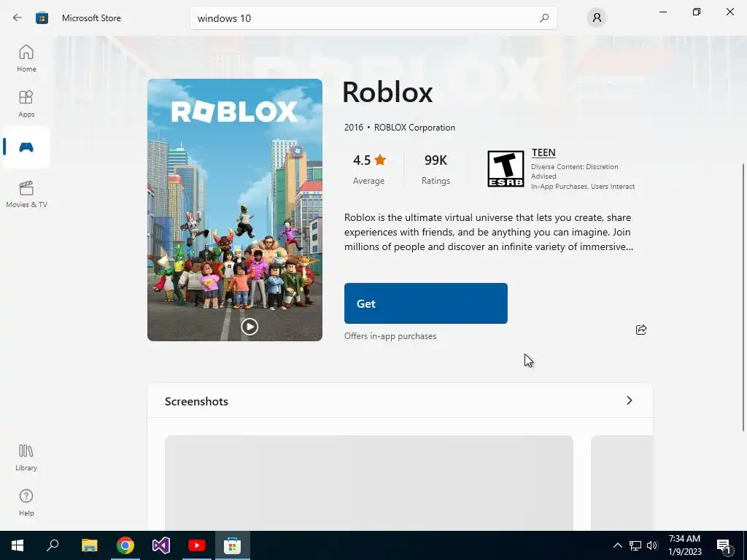Click the search magnifier icon
The height and width of the screenshot is (560, 747).
544,18
